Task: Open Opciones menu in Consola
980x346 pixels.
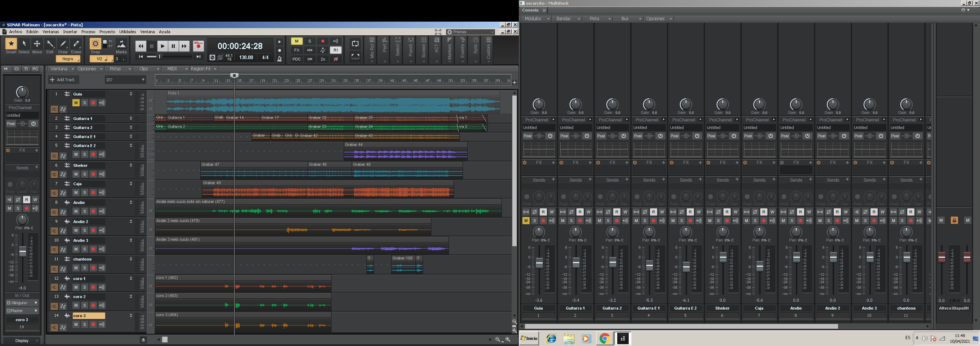Action: [659, 19]
